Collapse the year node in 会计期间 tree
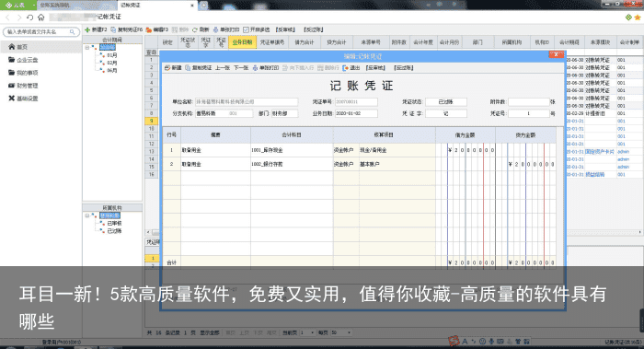 coord(87,48)
